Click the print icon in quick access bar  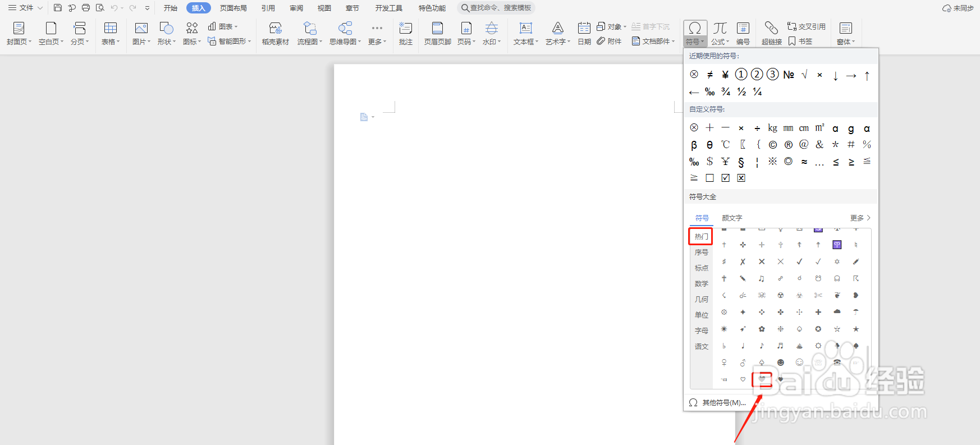click(x=86, y=8)
